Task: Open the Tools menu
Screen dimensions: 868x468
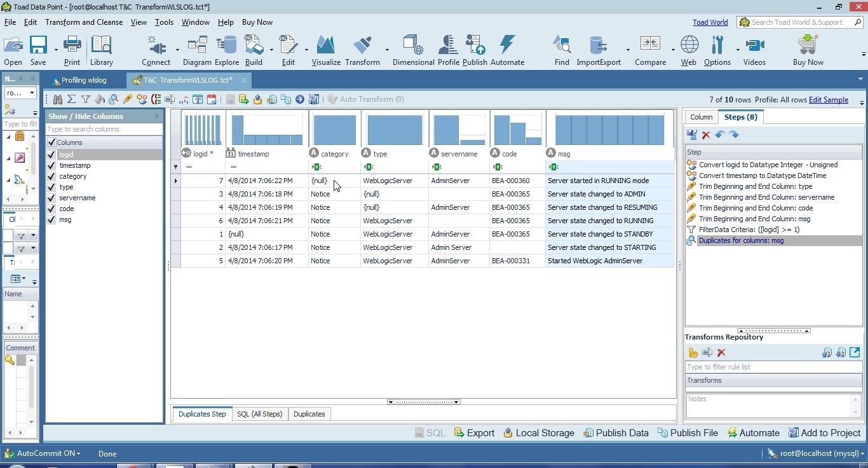Action: coord(164,22)
